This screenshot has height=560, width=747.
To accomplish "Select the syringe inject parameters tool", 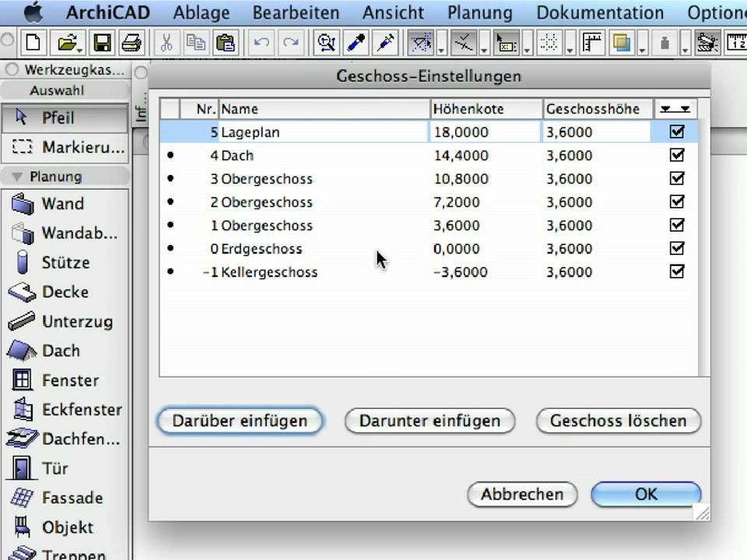I will tap(386, 44).
